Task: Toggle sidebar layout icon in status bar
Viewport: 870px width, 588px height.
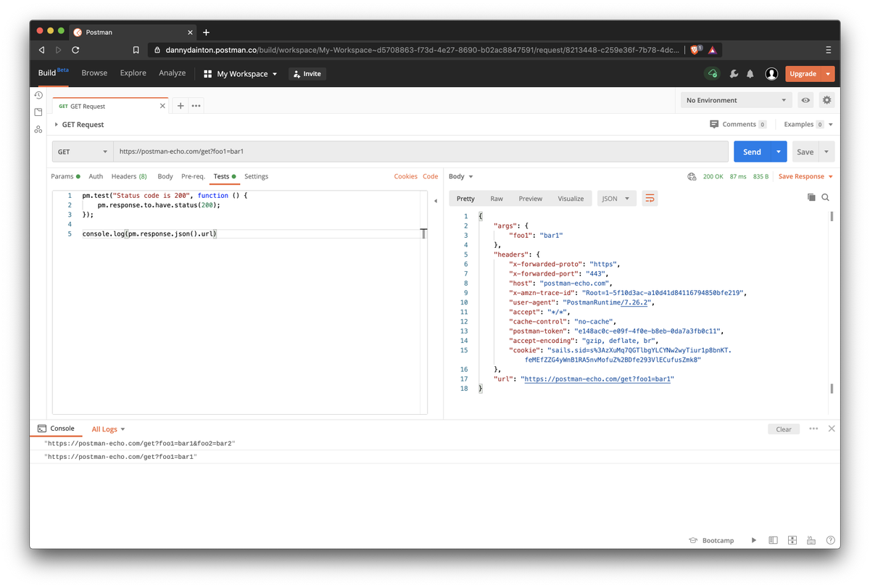Action: click(x=773, y=540)
